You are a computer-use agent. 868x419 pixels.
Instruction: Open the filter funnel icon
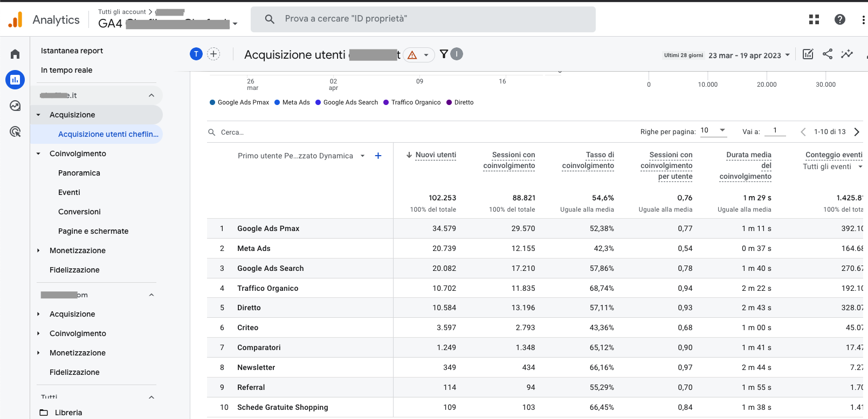(444, 54)
